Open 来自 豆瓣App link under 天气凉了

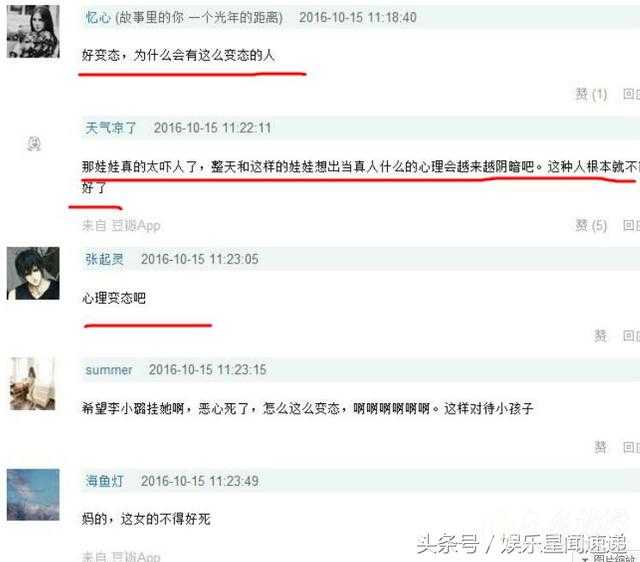[121, 225]
